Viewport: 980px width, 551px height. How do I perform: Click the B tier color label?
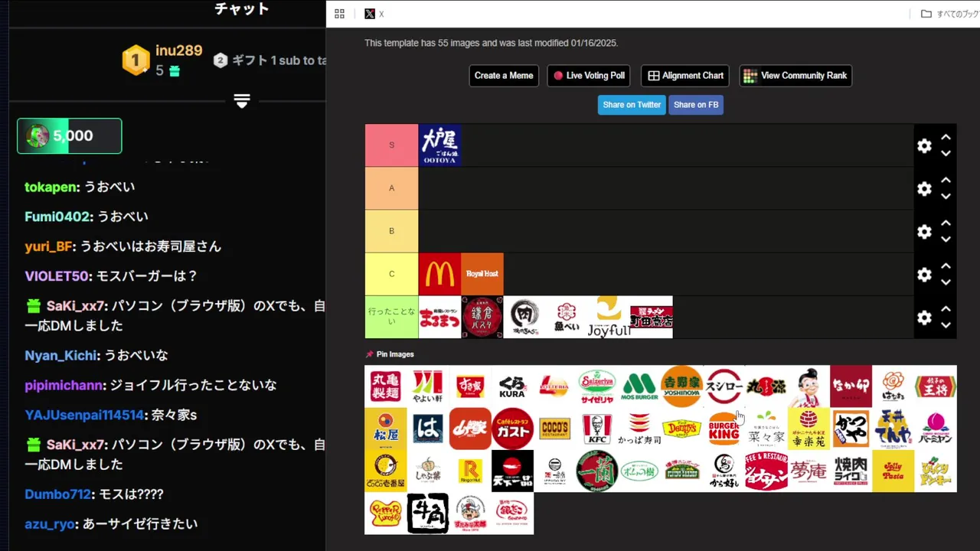coord(392,231)
